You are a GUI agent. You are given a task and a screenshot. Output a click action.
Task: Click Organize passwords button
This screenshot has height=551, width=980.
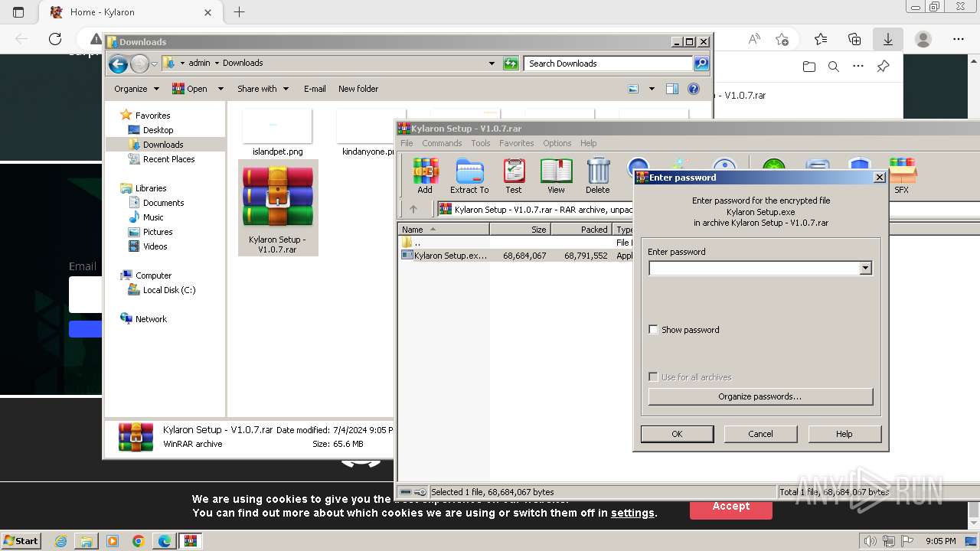(x=760, y=396)
